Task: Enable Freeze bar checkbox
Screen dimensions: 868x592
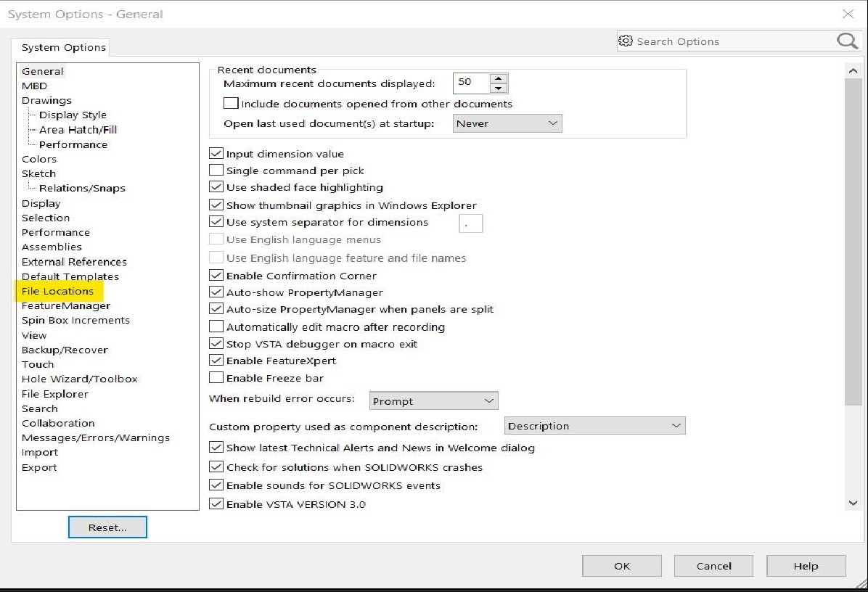Action: (216, 378)
